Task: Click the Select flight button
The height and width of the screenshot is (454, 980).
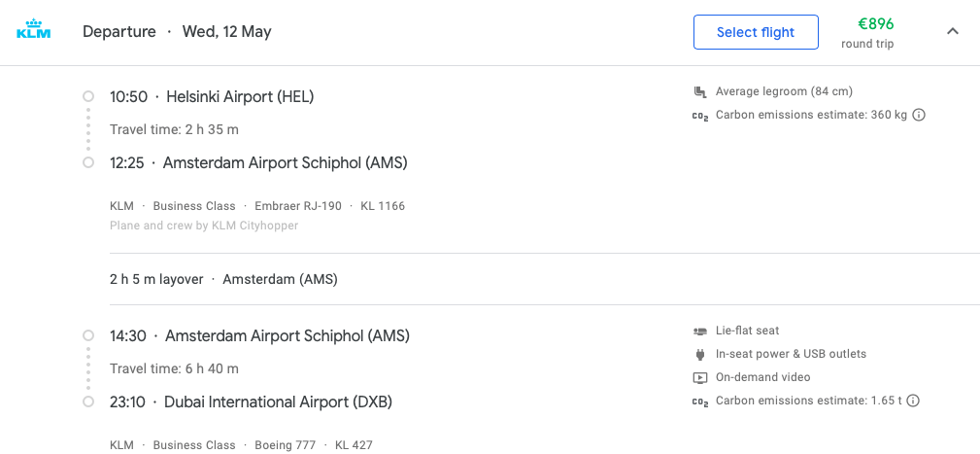Action: [x=756, y=32]
